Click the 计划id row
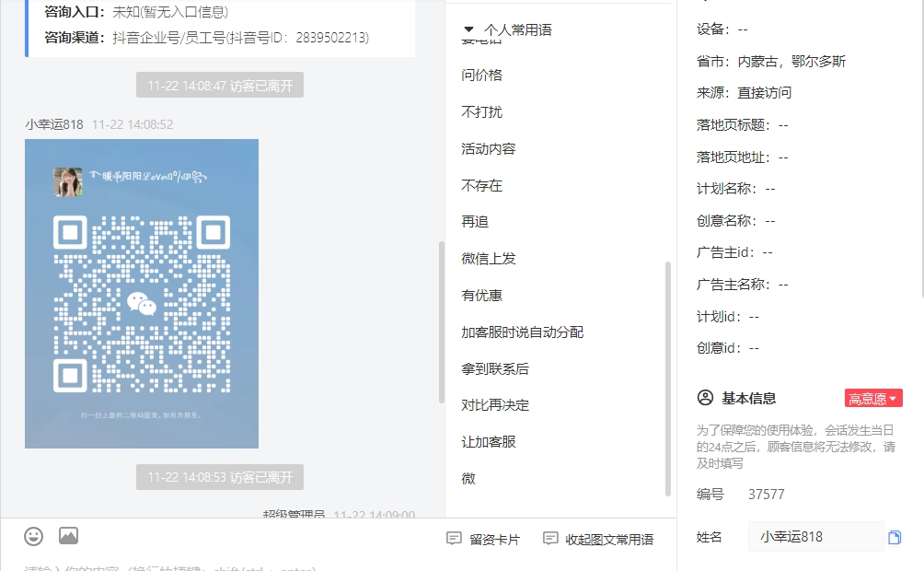The image size is (924, 571). point(728,317)
